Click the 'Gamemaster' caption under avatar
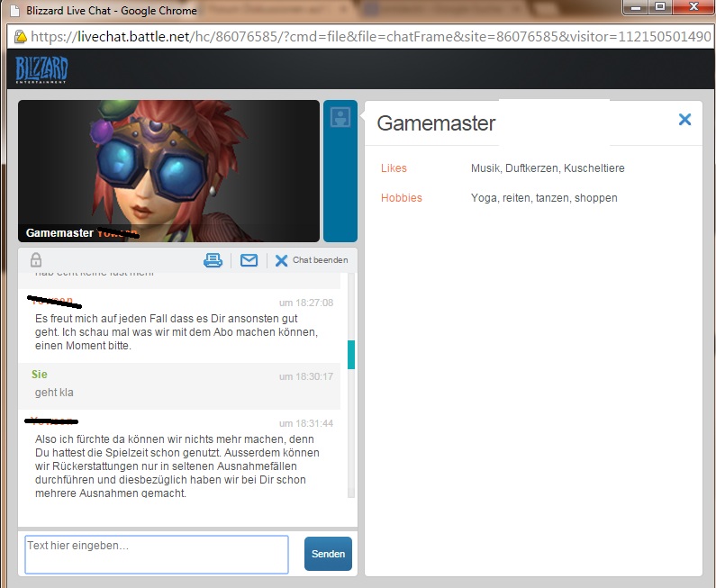Screen dimensions: 716x588 [59, 233]
